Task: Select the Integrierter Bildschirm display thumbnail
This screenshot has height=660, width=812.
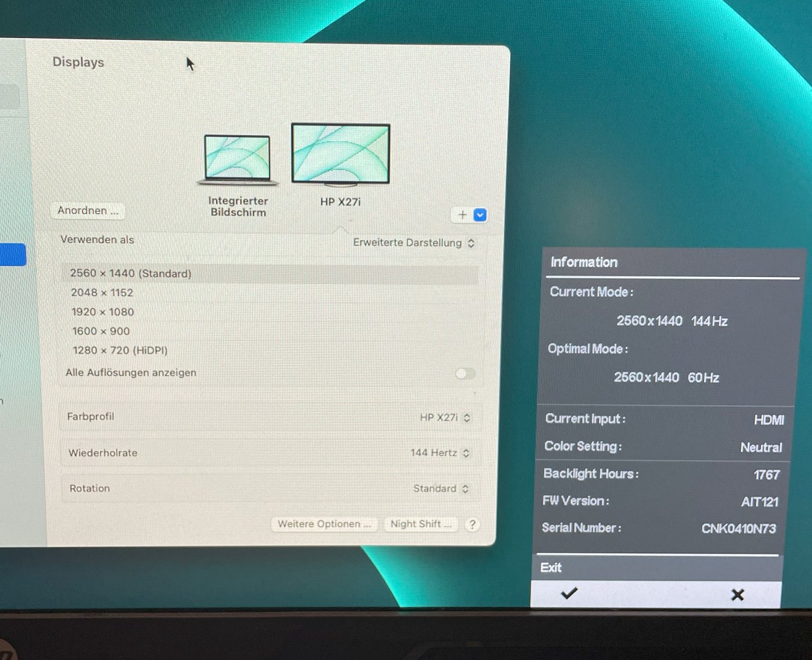Action: point(238,160)
